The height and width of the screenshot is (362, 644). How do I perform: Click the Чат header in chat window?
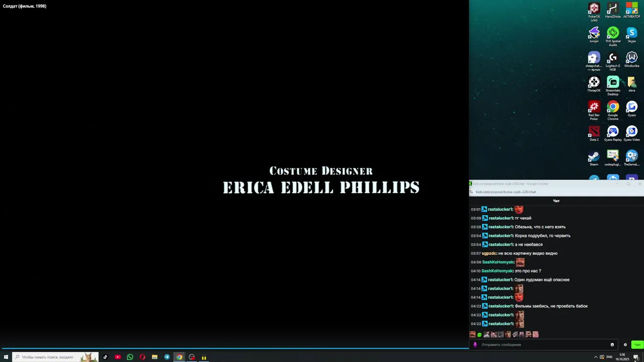pyautogui.click(x=556, y=201)
